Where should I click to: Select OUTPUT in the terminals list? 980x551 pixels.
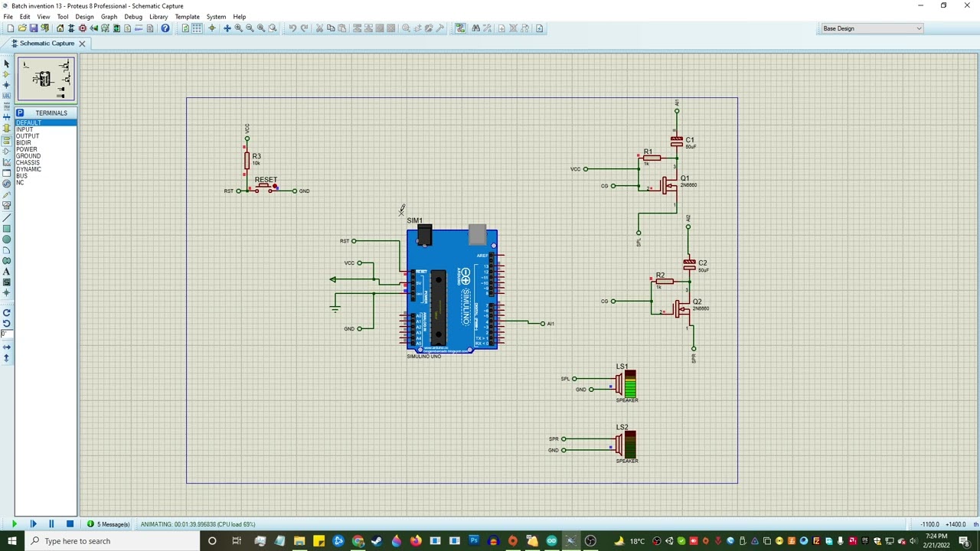click(x=28, y=136)
